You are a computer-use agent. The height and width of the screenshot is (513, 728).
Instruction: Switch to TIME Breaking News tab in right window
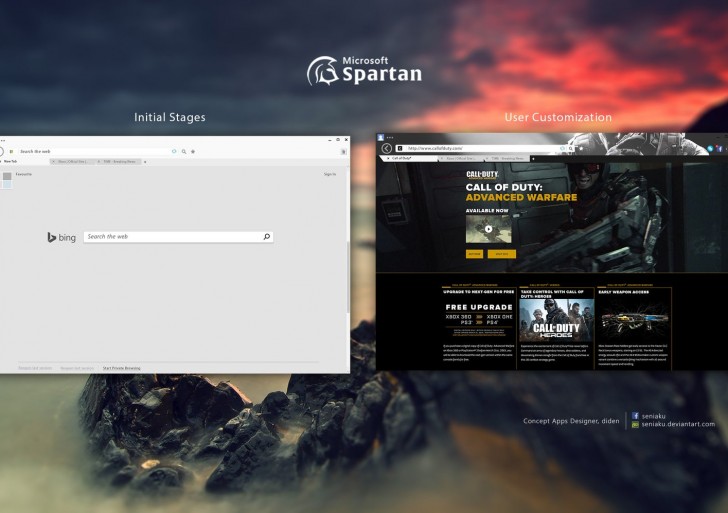(x=507, y=158)
